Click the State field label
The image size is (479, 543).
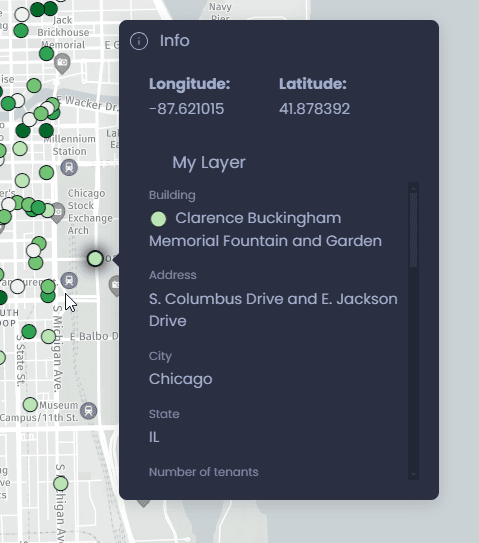(164, 414)
